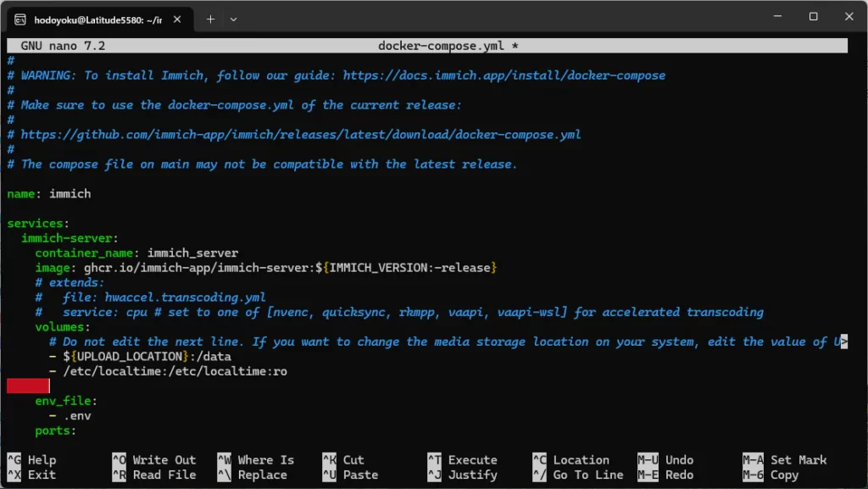Click the '# extends:' comment
Screen dimensions: 868x489
point(70,283)
